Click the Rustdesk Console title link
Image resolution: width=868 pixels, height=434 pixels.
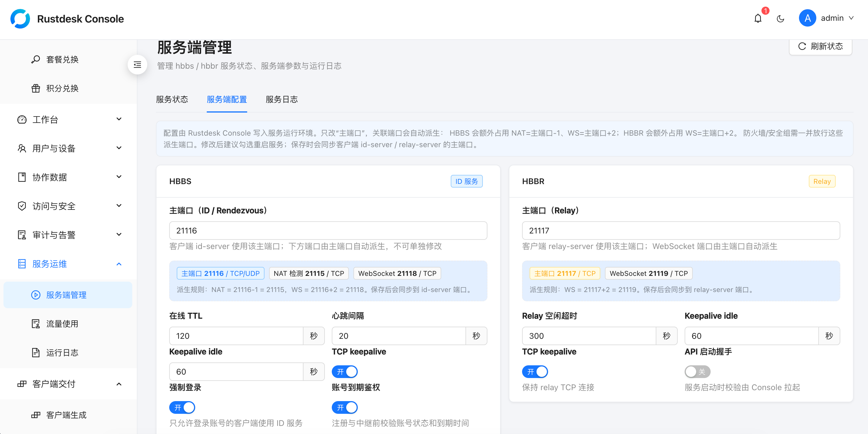click(x=81, y=19)
